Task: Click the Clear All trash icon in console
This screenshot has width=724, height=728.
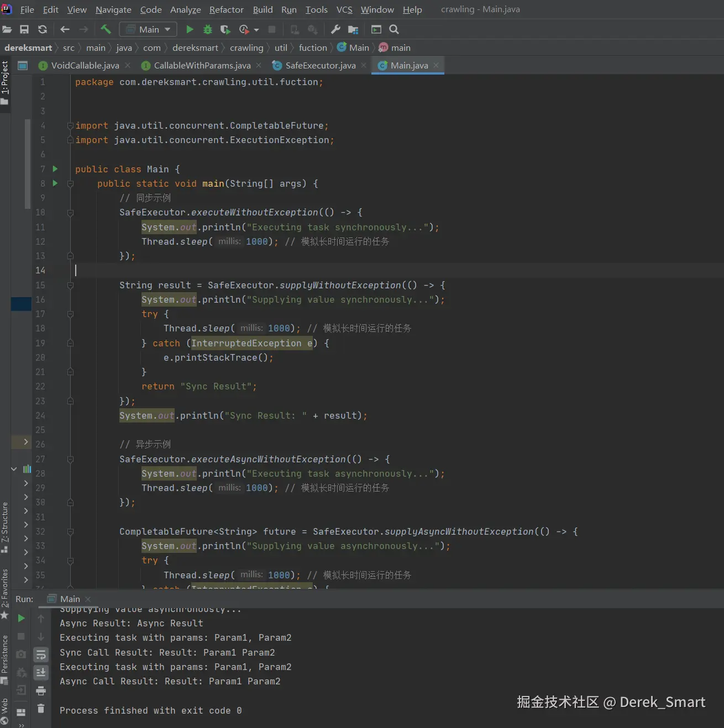Action: (x=41, y=708)
